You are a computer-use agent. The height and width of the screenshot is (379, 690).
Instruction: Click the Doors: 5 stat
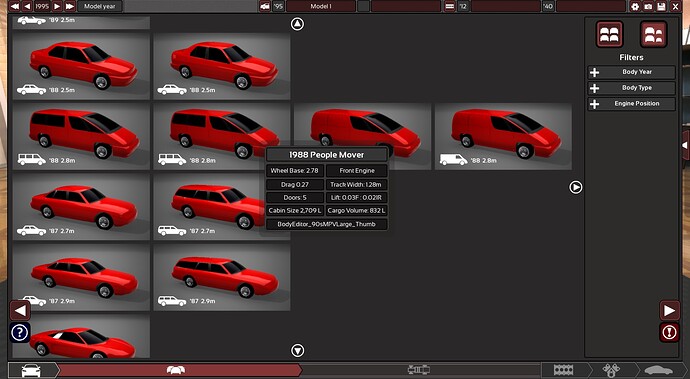tap(294, 198)
